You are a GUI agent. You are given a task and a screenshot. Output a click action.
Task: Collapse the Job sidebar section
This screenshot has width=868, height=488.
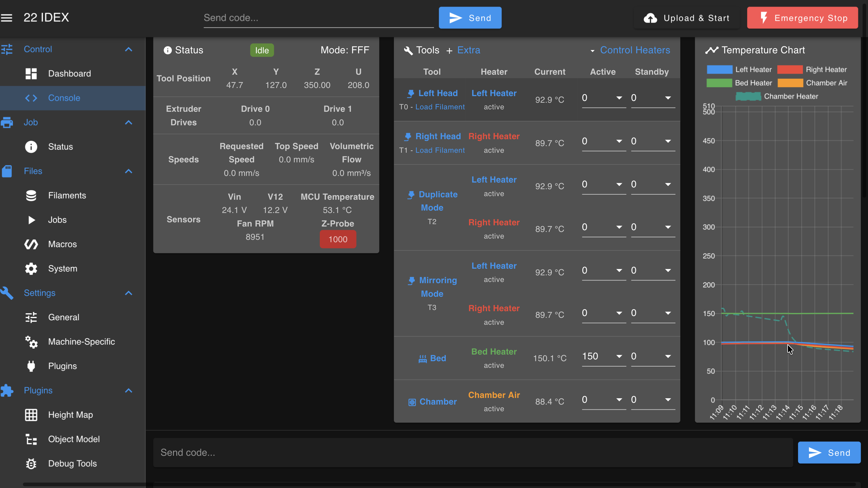coord(128,122)
